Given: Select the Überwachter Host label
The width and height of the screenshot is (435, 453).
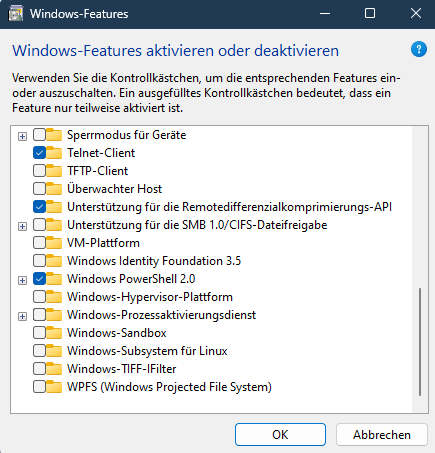Looking at the screenshot, I should tap(114, 189).
